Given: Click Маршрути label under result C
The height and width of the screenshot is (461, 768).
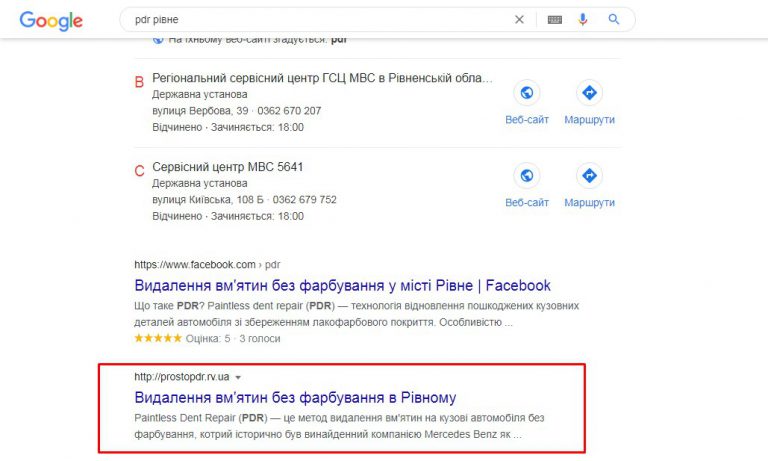Looking at the screenshot, I should pos(589,203).
